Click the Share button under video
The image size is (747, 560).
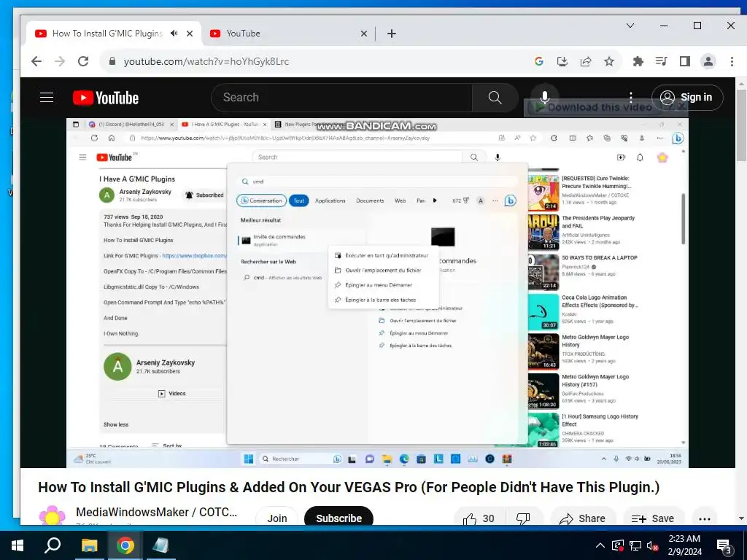pyautogui.click(x=583, y=518)
